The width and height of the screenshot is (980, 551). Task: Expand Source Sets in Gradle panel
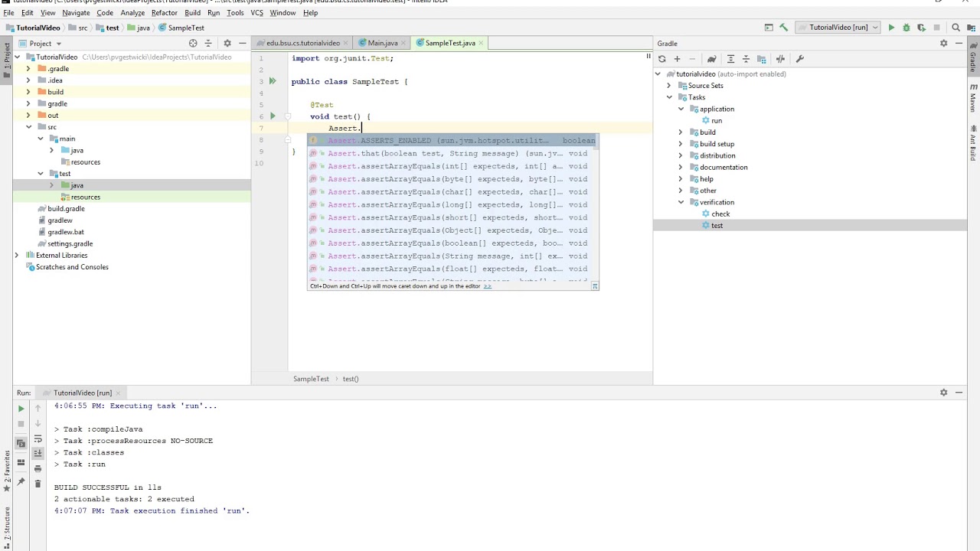669,86
